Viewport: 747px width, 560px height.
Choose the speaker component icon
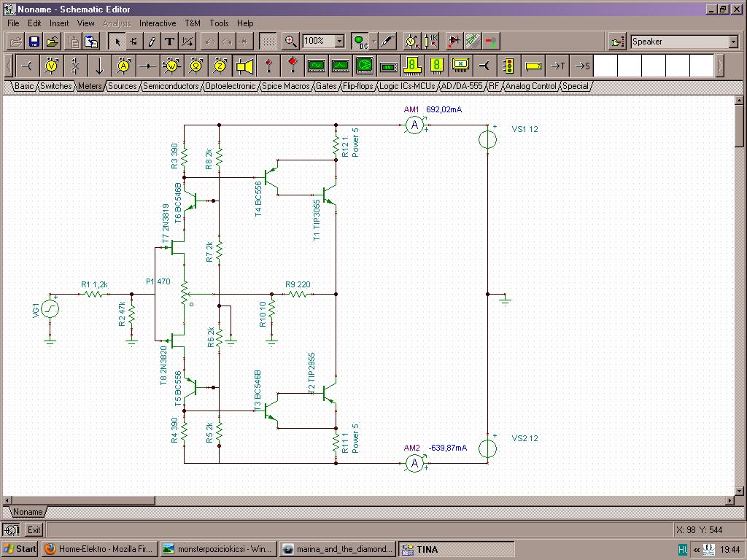coord(244,66)
